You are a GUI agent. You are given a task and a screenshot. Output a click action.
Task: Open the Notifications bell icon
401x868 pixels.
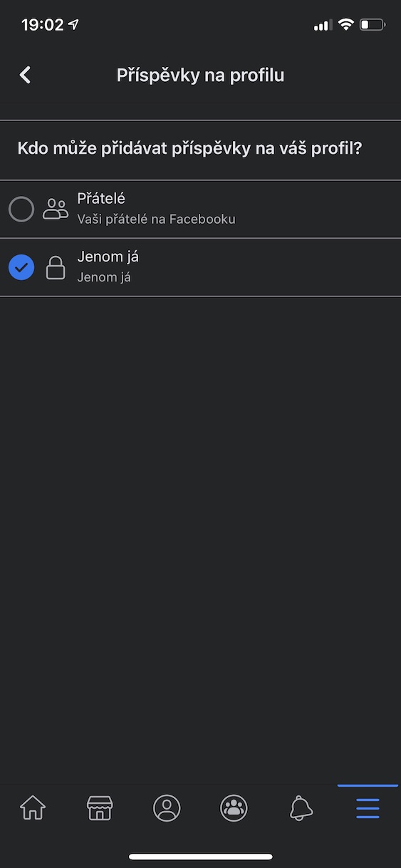point(301,808)
